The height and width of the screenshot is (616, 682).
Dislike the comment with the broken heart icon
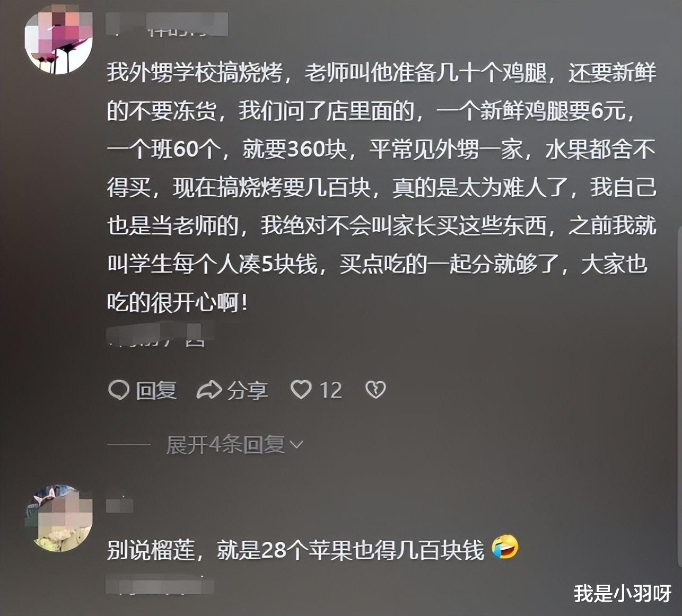(x=375, y=390)
